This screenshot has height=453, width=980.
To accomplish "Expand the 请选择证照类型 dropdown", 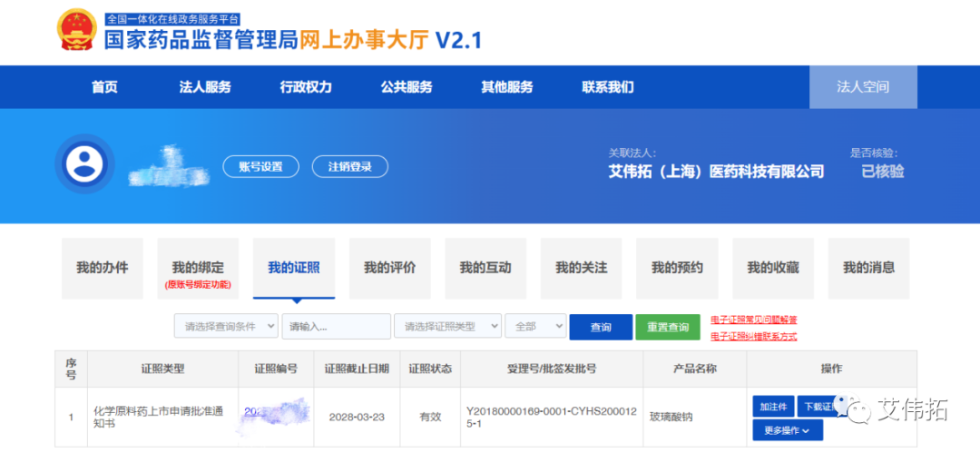I will pos(447,327).
